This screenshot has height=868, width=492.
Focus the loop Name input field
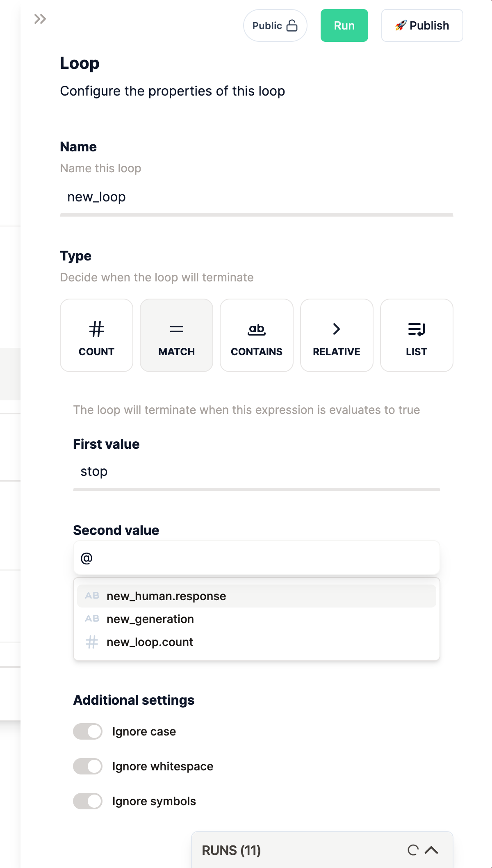(257, 197)
